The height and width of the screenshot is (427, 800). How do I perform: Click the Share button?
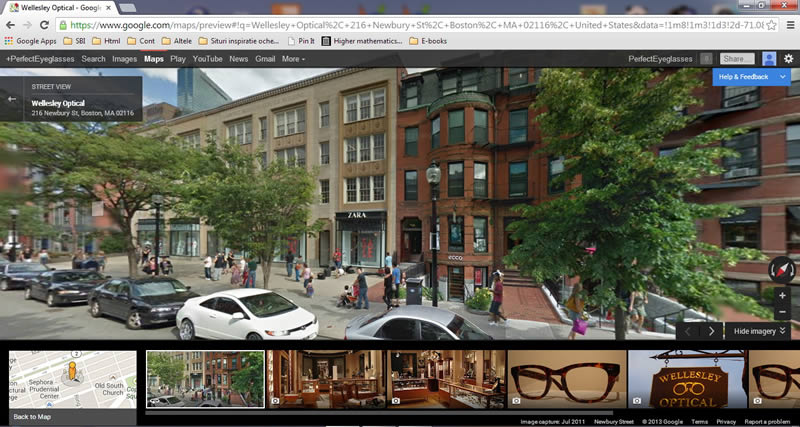click(737, 59)
